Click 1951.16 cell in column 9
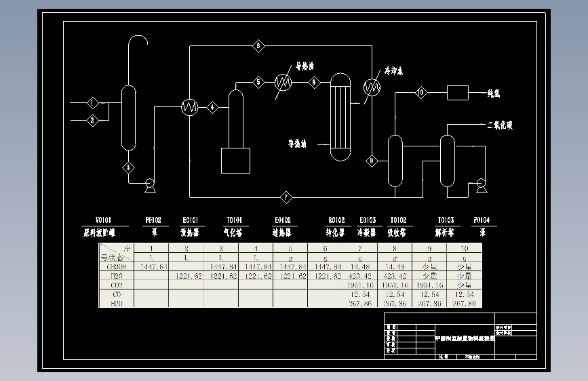 tap(430, 285)
